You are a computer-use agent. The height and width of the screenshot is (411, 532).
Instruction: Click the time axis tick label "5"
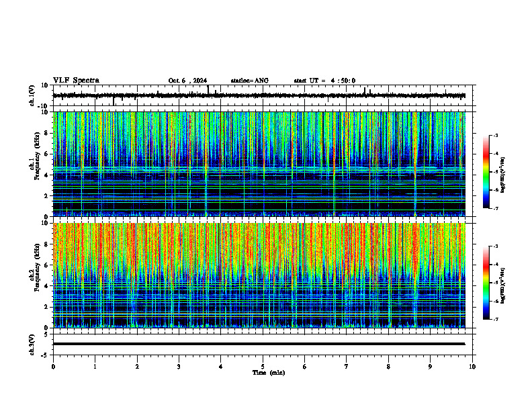point(263,367)
